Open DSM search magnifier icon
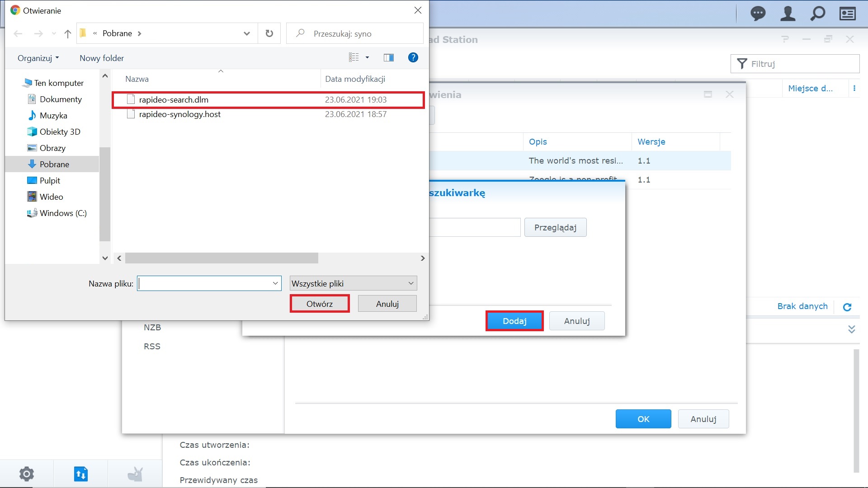This screenshot has width=868, height=488. (x=817, y=14)
